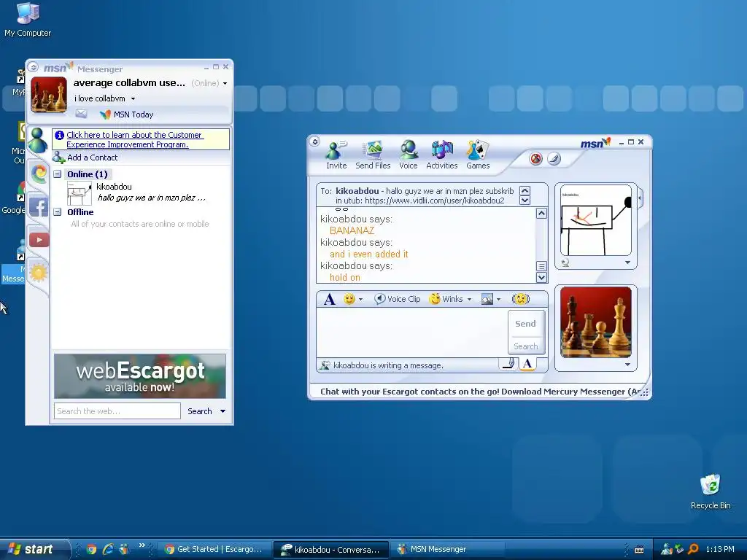Select My Computer desktop icon
747x560 pixels.
click(28, 20)
